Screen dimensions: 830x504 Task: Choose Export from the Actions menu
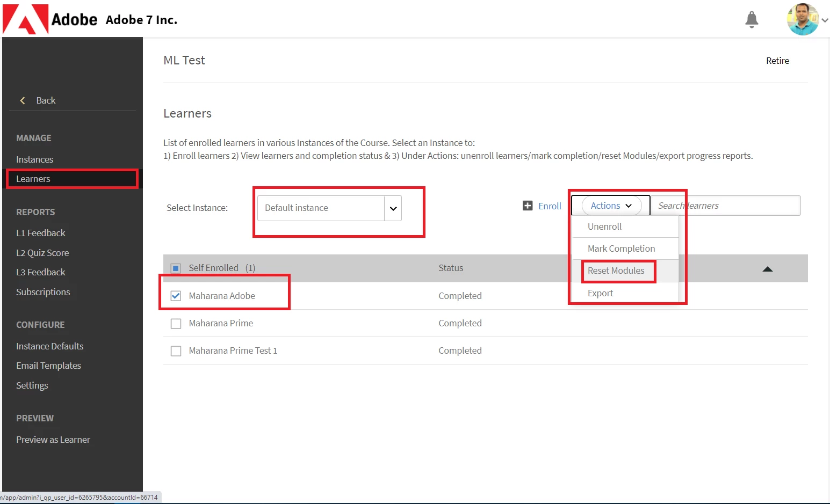[625, 293]
